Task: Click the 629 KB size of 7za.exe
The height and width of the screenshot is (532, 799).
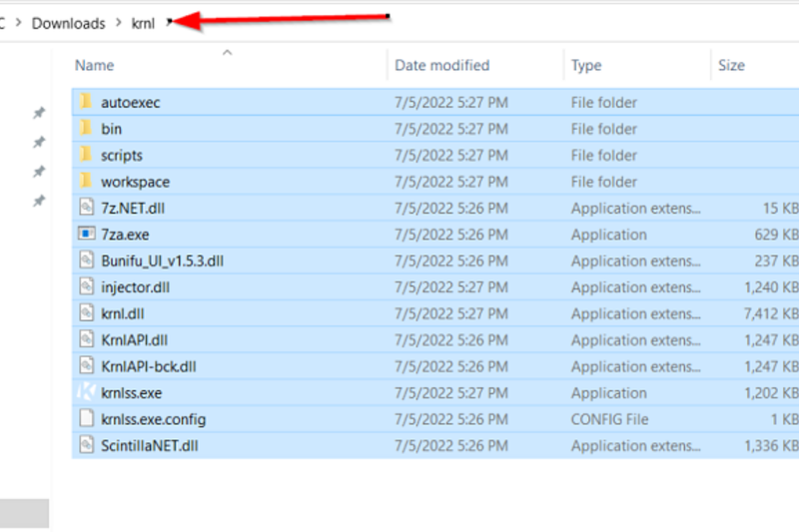Action: (x=777, y=235)
